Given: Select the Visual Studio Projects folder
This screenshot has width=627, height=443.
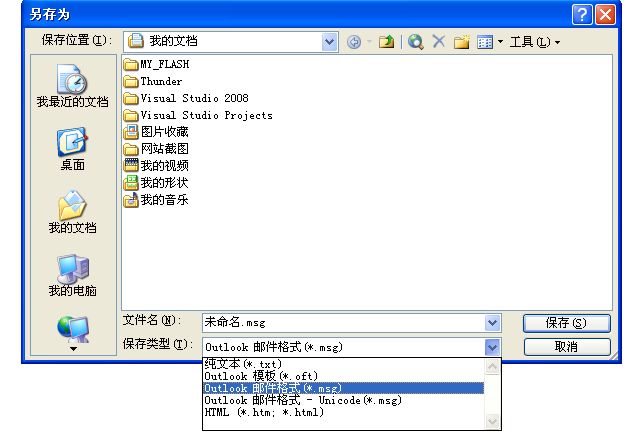Looking at the screenshot, I should pos(198,116).
